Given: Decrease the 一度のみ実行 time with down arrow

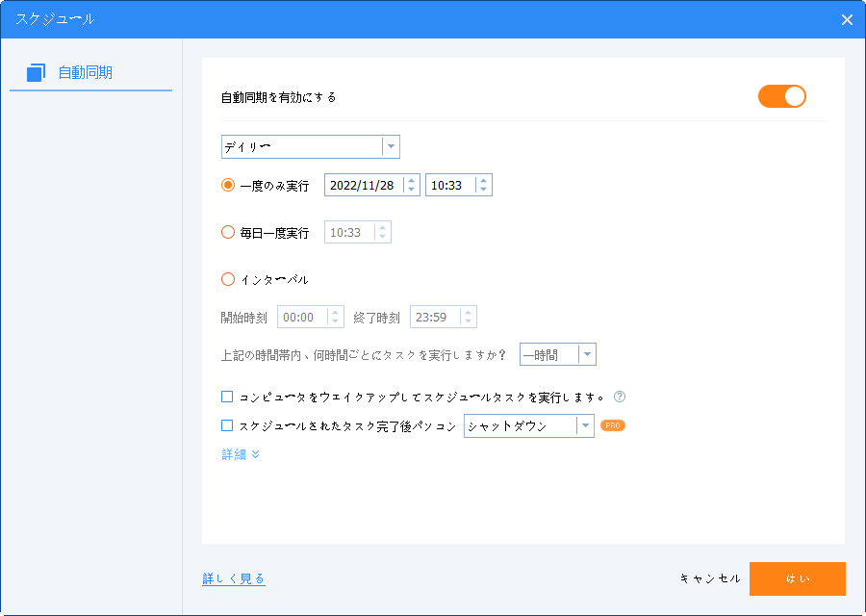Looking at the screenshot, I should coord(483,190).
